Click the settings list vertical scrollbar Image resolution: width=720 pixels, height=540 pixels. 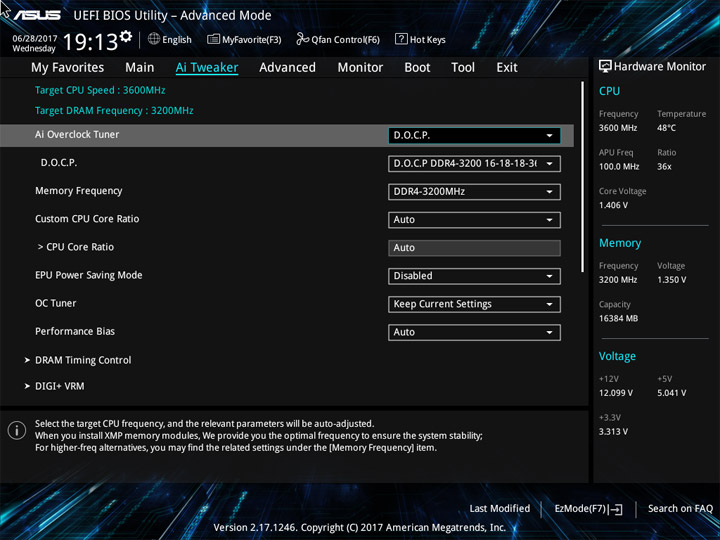click(x=583, y=177)
